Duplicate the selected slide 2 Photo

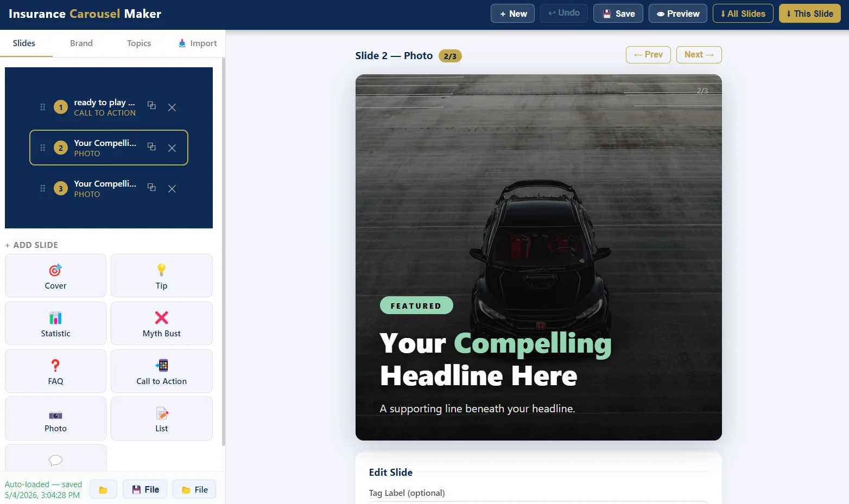152,147
